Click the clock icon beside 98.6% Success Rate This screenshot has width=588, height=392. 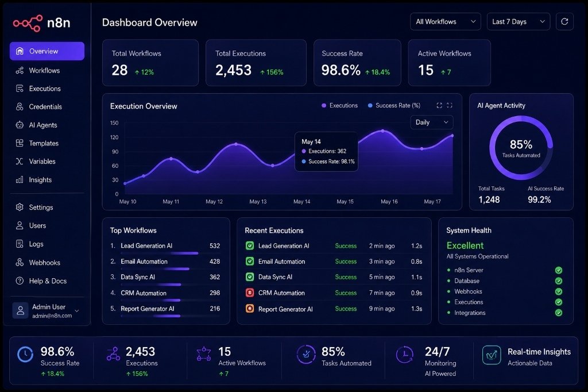pyautogui.click(x=25, y=355)
